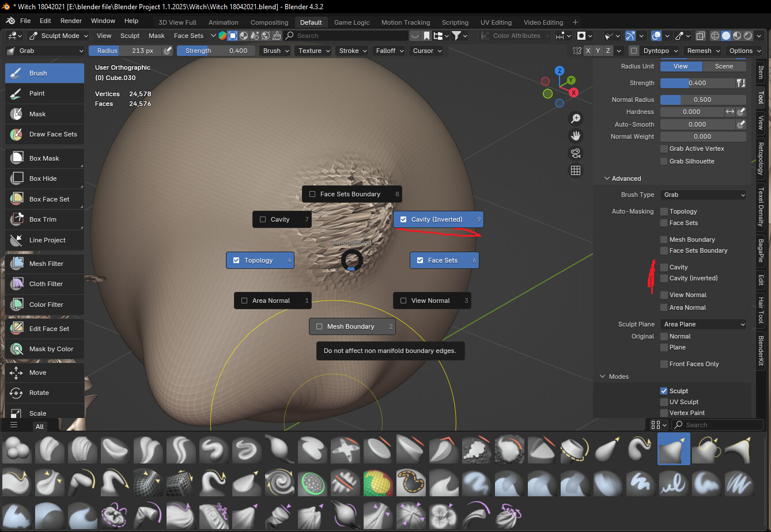Adjust the Normal Radius slider
This screenshot has width=771, height=532.
tap(703, 100)
